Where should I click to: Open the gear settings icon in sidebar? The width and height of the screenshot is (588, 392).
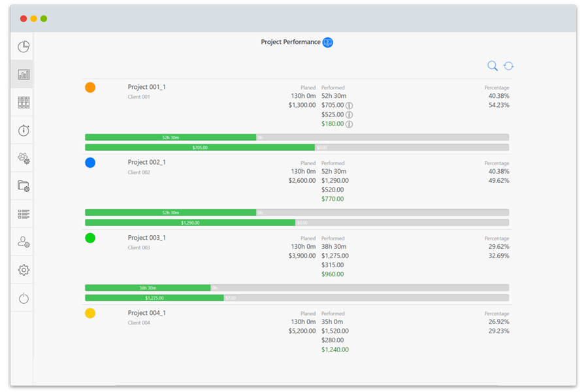coord(24,270)
